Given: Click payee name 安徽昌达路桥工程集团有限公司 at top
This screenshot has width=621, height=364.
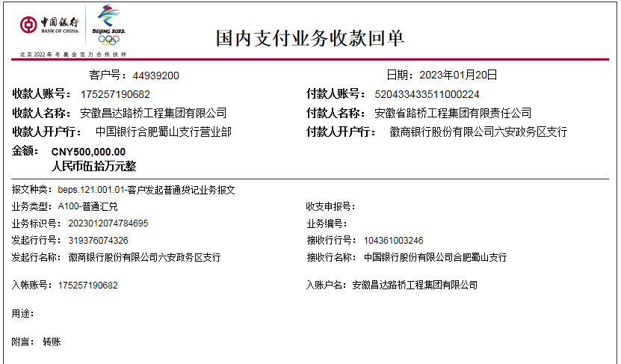Looking at the screenshot, I should pyautogui.click(x=152, y=113).
